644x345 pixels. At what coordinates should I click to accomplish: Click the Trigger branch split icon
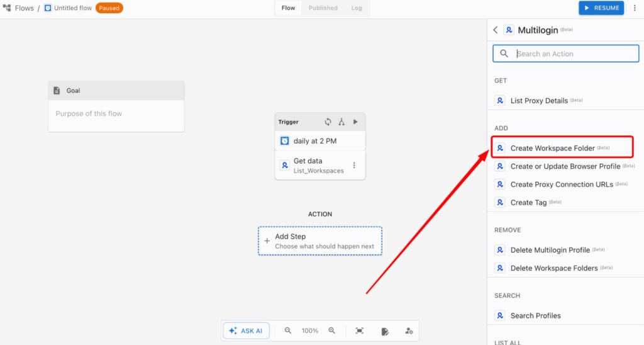(x=341, y=122)
